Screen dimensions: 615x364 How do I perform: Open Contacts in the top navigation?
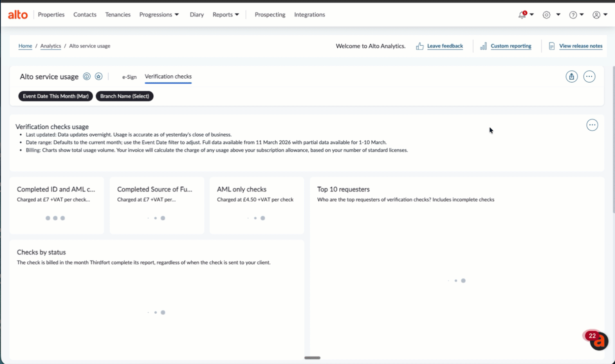click(85, 15)
